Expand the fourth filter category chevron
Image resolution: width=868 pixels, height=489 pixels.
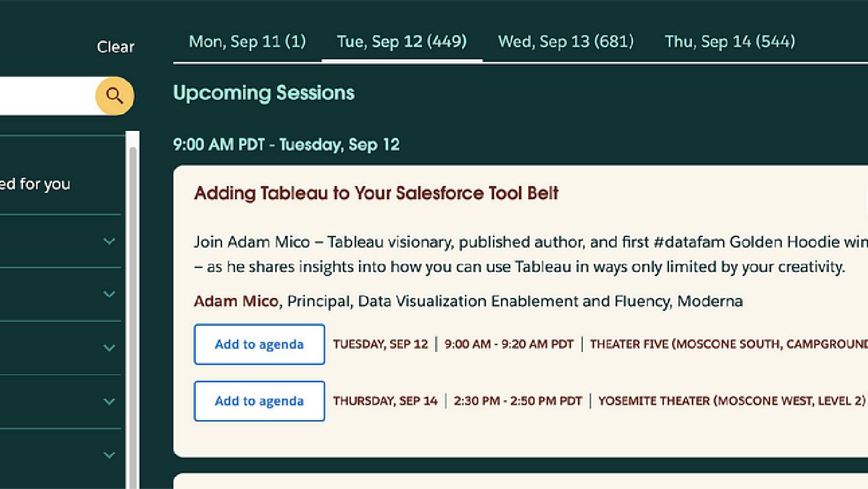pos(109,400)
